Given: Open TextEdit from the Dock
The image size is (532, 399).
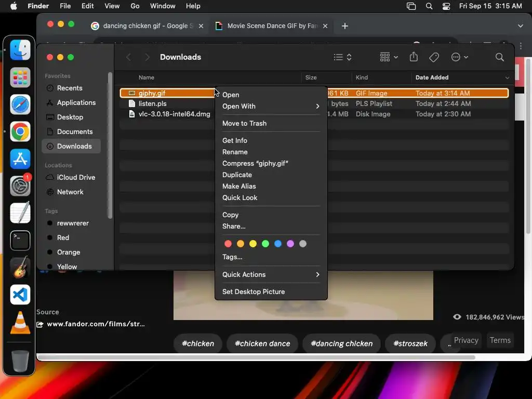Looking at the screenshot, I should tap(20, 213).
